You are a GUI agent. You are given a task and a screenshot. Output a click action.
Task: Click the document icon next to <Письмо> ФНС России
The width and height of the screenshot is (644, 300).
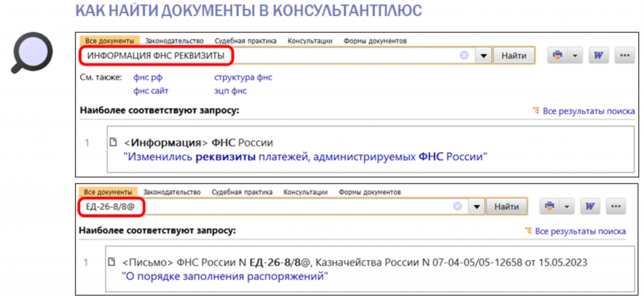click(111, 262)
